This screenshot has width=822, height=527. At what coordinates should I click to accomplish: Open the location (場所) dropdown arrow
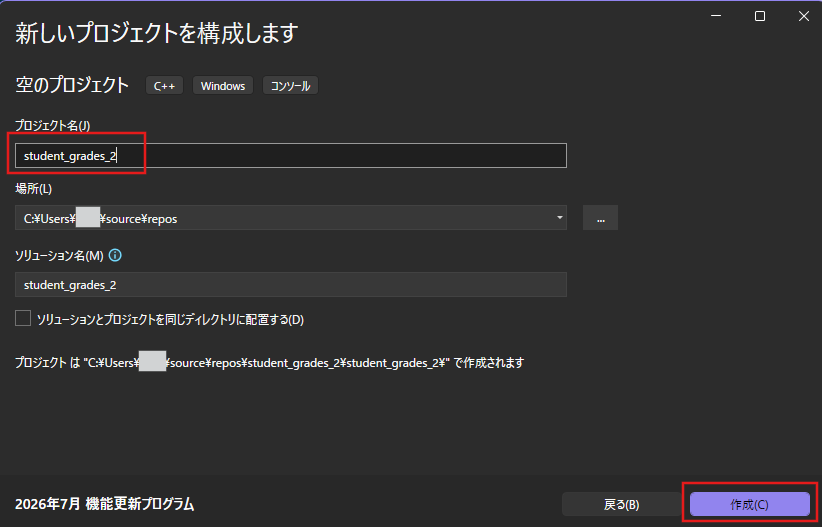559,218
